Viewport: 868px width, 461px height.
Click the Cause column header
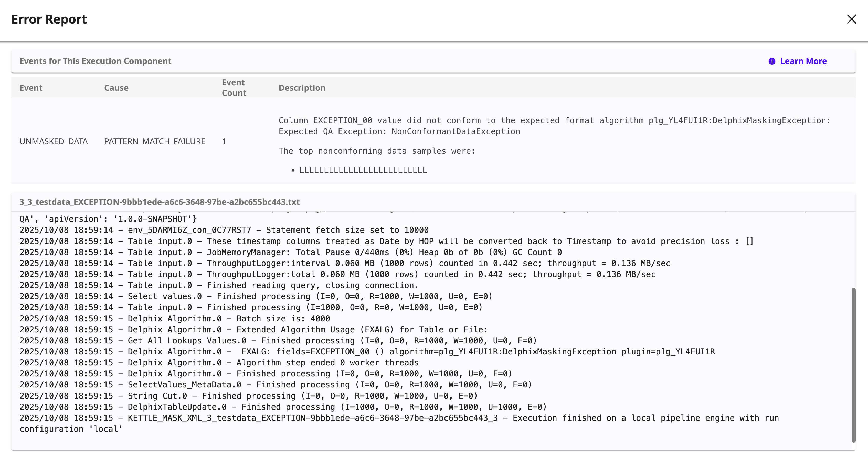click(x=116, y=88)
